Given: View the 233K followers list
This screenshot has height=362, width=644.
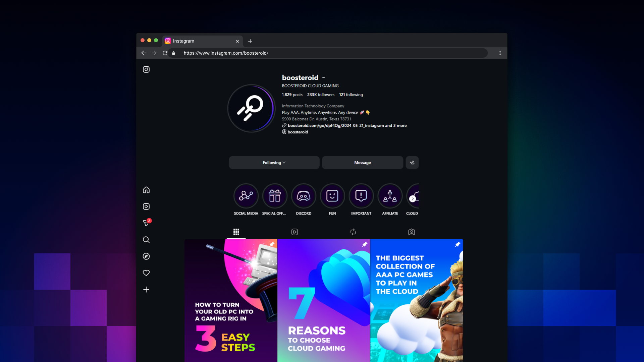Looking at the screenshot, I should (x=321, y=95).
